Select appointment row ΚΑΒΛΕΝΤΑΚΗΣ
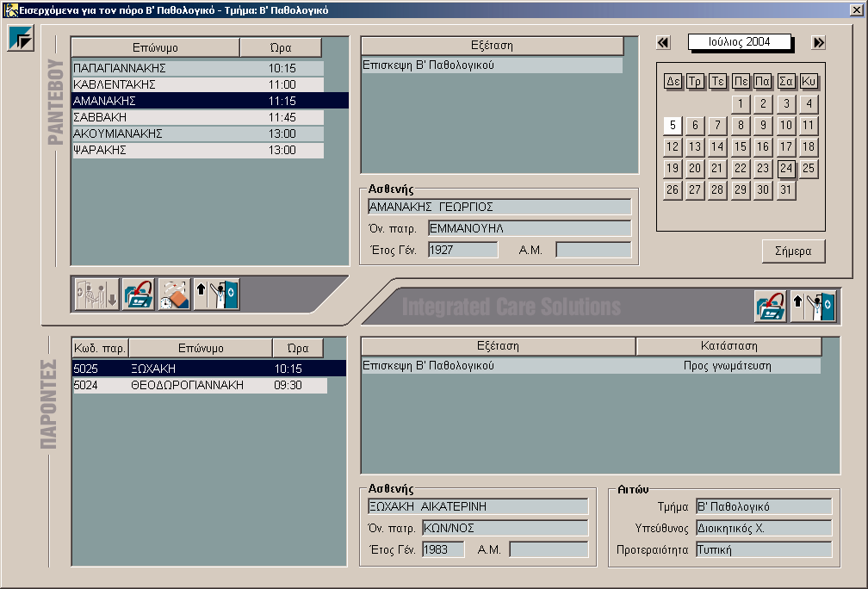Image resolution: width=868 pixels, height=589 pixels. (198, 84)
